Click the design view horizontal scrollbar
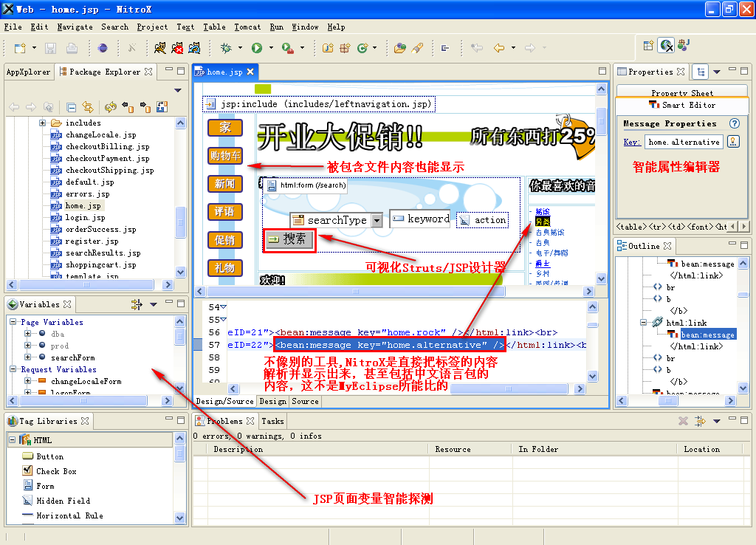This screenshot has width=756, height=545. [356, 291]
